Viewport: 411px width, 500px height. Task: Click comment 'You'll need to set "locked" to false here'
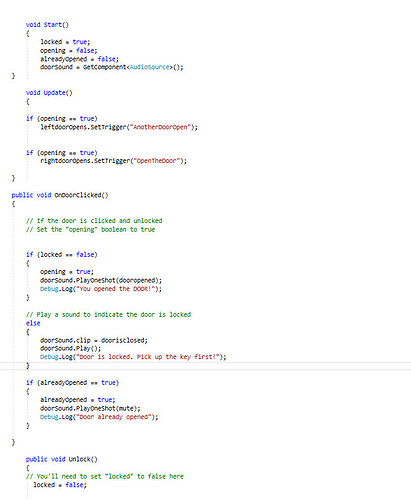tap(105, 476)
